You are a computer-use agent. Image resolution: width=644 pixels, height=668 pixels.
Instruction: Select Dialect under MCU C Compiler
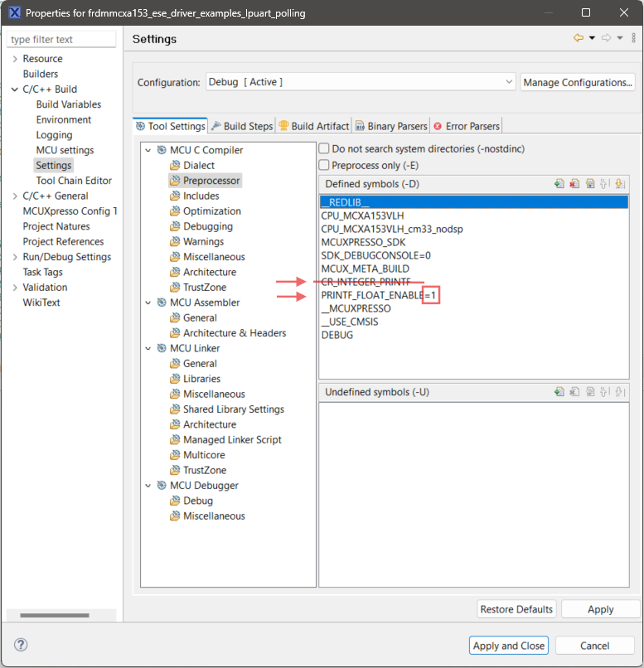click(198, 165)
